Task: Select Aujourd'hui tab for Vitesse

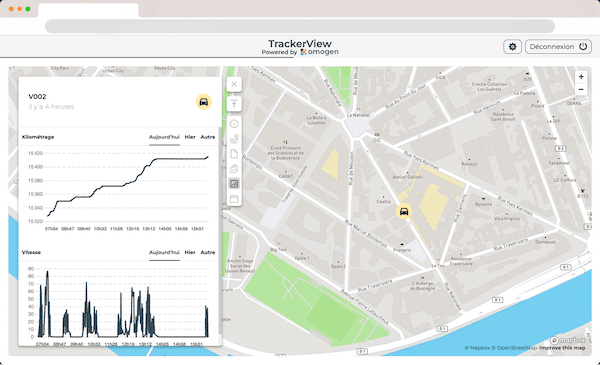Action: tap(164, 253)
